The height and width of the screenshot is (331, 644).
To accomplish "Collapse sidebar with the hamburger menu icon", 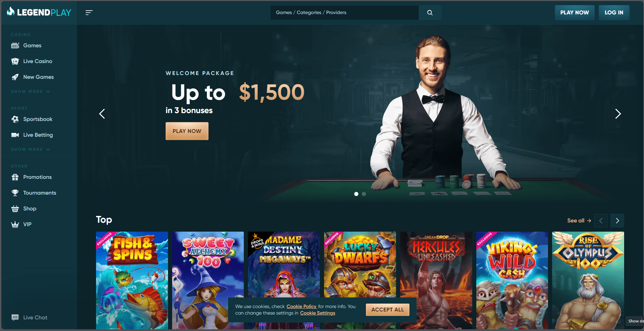I will pos(89,13).
